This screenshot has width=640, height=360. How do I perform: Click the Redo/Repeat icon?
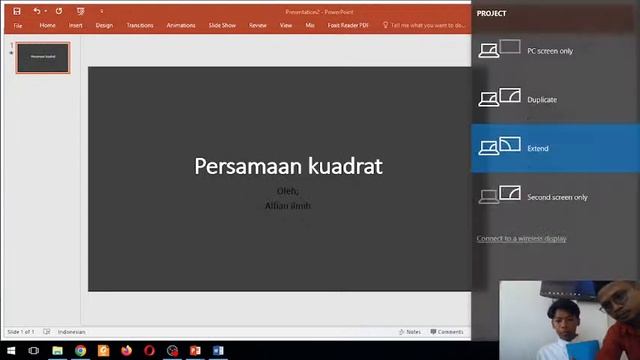pyautogui.click(x=59, y=11)
